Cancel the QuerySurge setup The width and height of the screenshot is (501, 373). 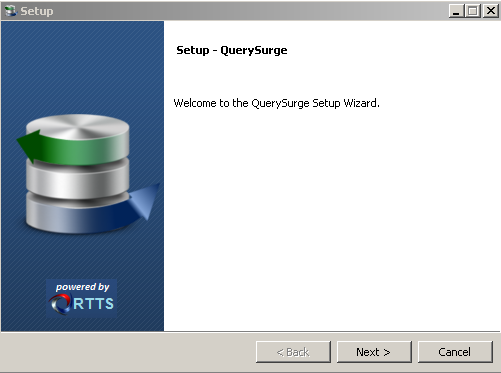[455, 352]
